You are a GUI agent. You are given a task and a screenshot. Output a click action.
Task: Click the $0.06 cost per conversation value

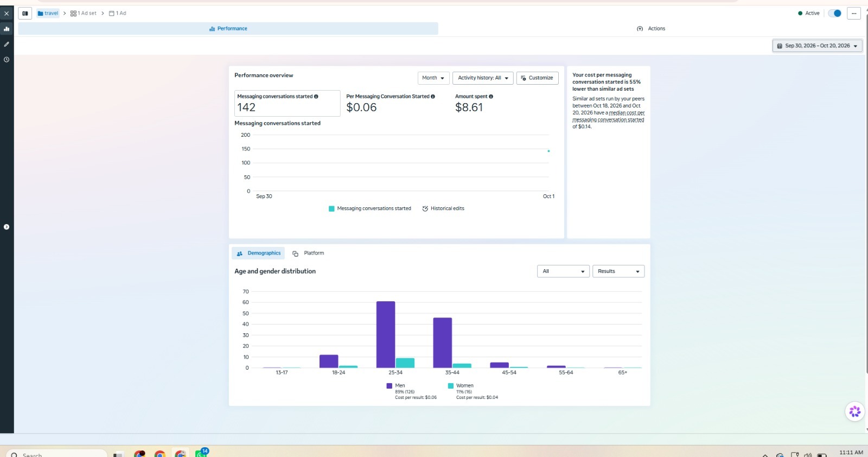[x=361, y=107]
